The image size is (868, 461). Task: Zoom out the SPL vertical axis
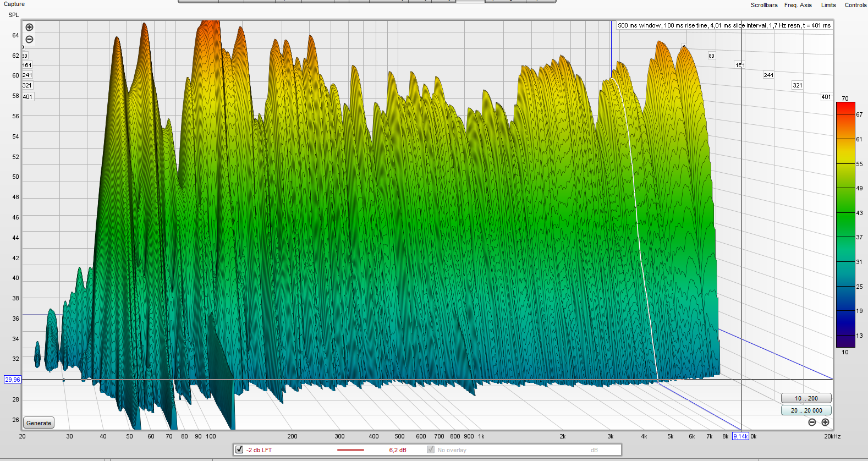[30, 39]
